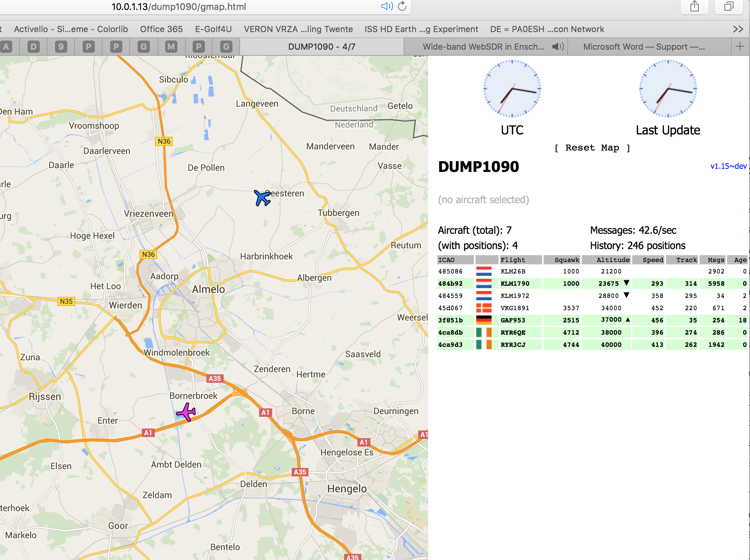Open pinned tab labeled M
This screenshot has width=750, height=560.
point(171,47)
